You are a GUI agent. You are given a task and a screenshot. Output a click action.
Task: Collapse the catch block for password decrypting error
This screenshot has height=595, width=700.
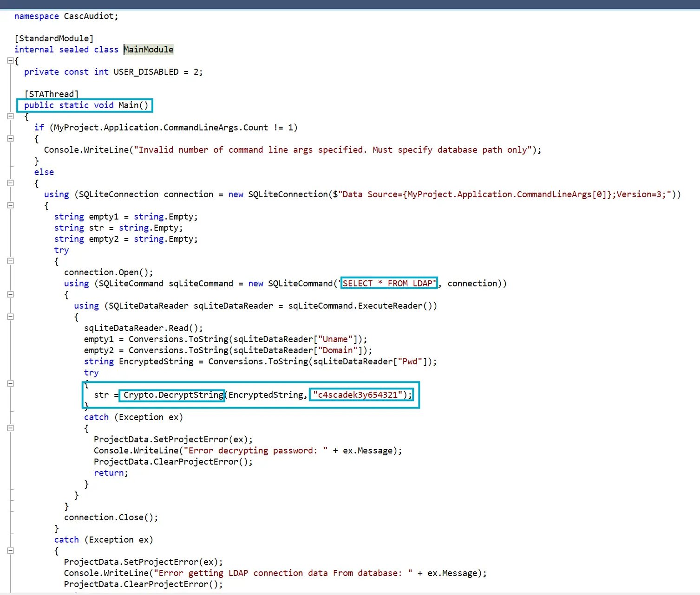coord(10,428)
